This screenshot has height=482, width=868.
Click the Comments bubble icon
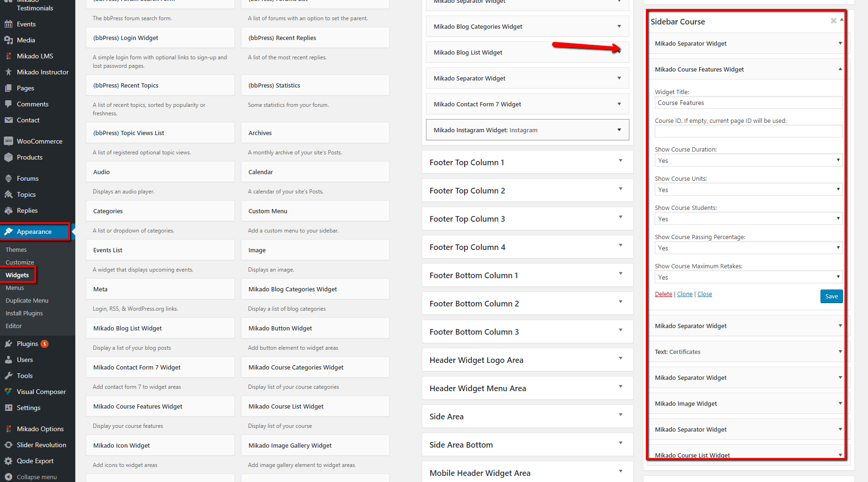tap(8, 104)
